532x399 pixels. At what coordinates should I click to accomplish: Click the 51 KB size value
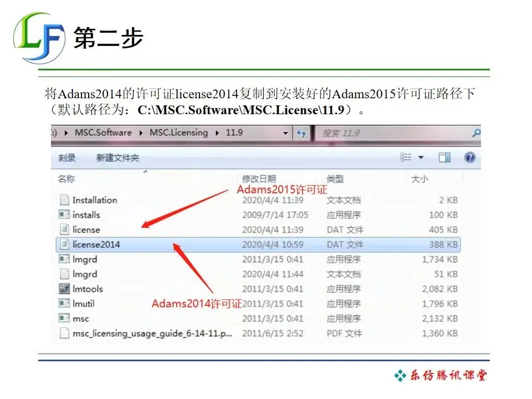click(446, 274)
